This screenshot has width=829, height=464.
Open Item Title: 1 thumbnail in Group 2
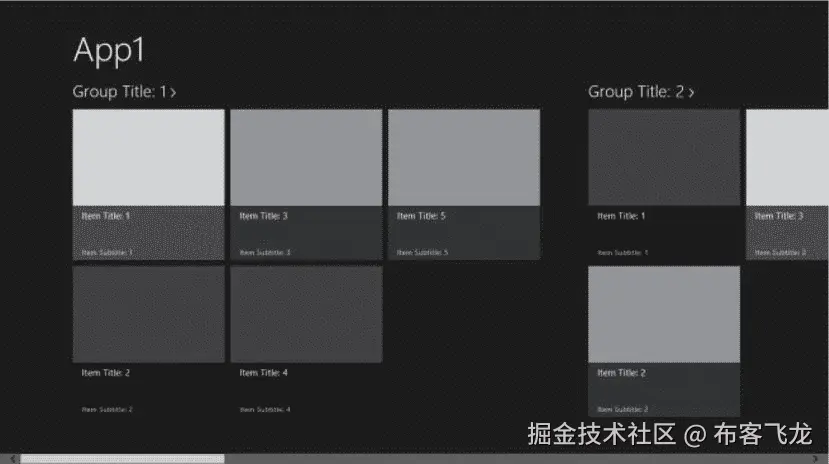point(664,157)
